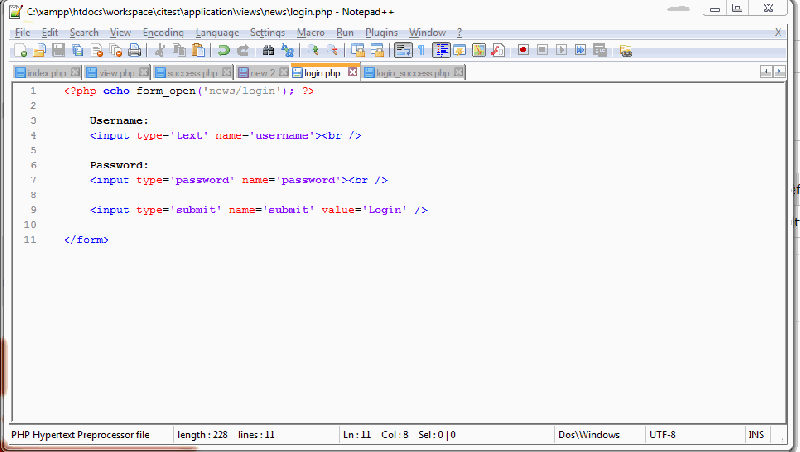Image resolution: width=800 pixels, height=452 pixels.
Task: Paste with the clipboard toolbar icon
Action: (198, 50)
